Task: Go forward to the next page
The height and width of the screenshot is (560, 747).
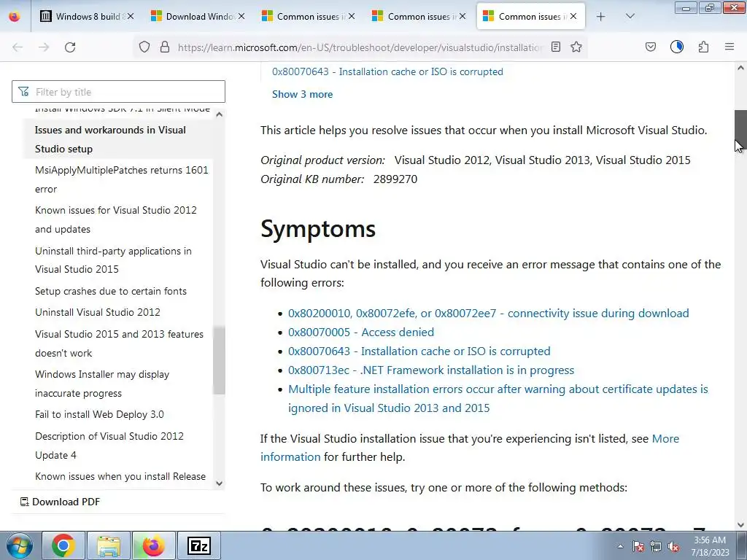Action: [x=44, y=47]
